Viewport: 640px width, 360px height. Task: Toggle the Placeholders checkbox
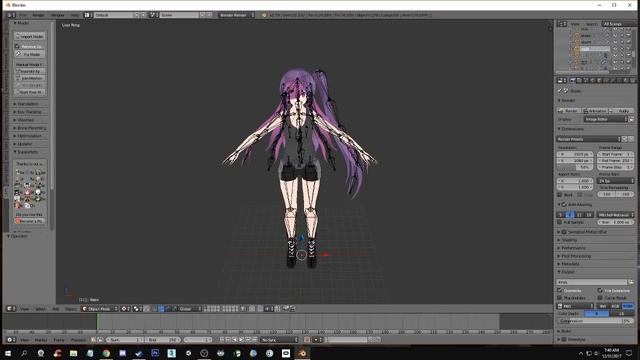(560, 298)
